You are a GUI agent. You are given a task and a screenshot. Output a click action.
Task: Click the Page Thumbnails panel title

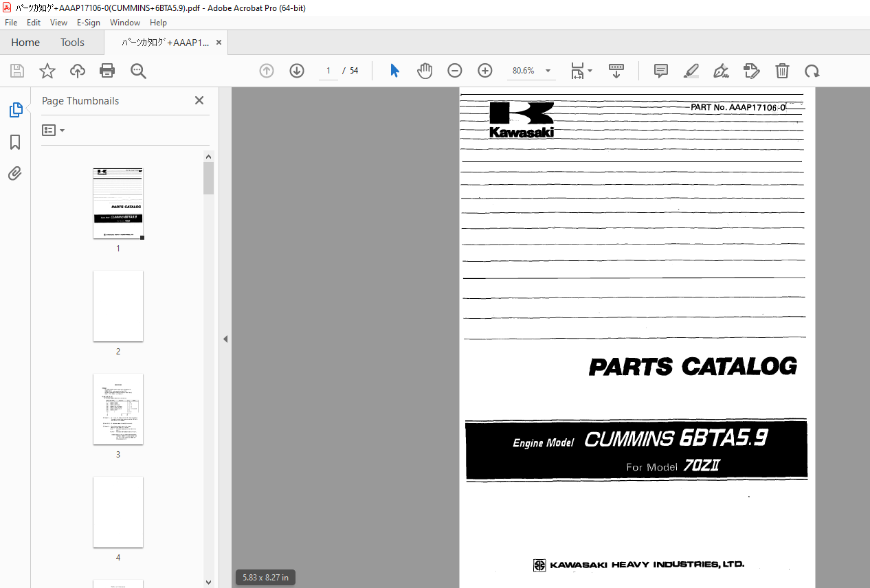80,100
